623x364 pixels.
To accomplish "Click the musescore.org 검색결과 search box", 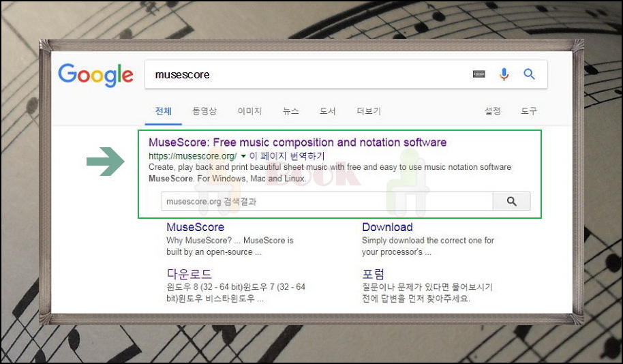I will tap(327, 202).
